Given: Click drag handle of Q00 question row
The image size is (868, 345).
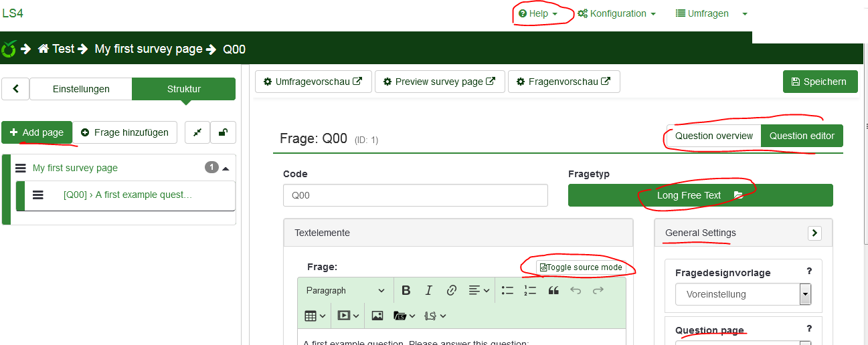Looking at the screenshot, I should pyautogui.click(x=38, y=195).
